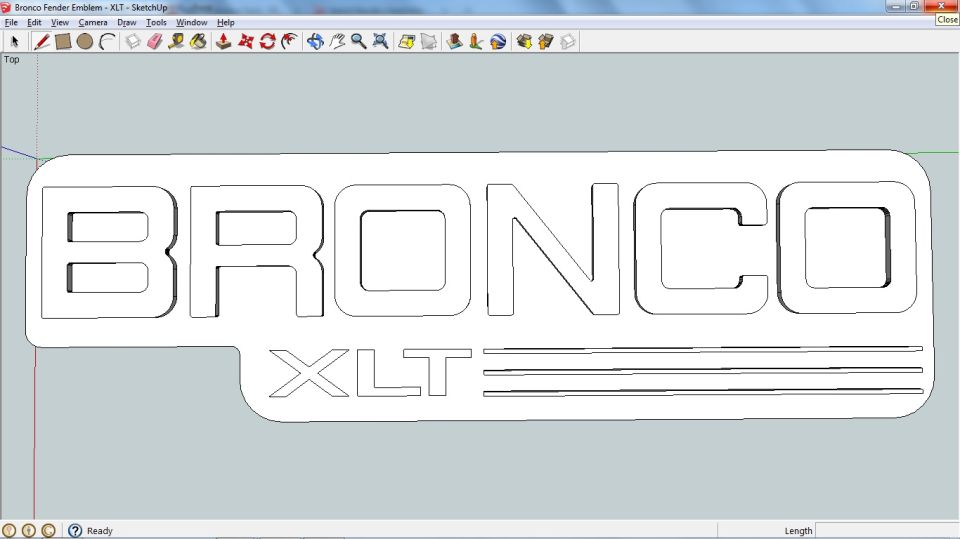
Task: Open the Edit menu
Action: point(34,22)
